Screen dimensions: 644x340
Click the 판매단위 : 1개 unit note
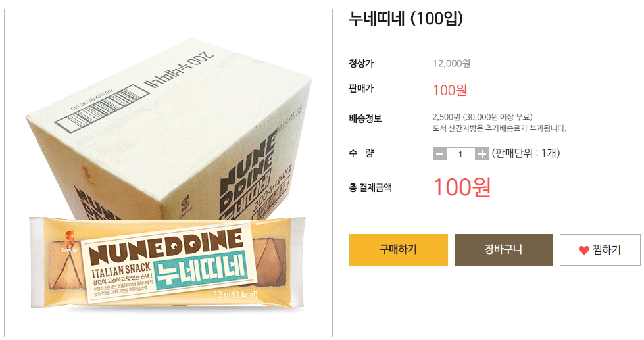(x=526, y=153)
